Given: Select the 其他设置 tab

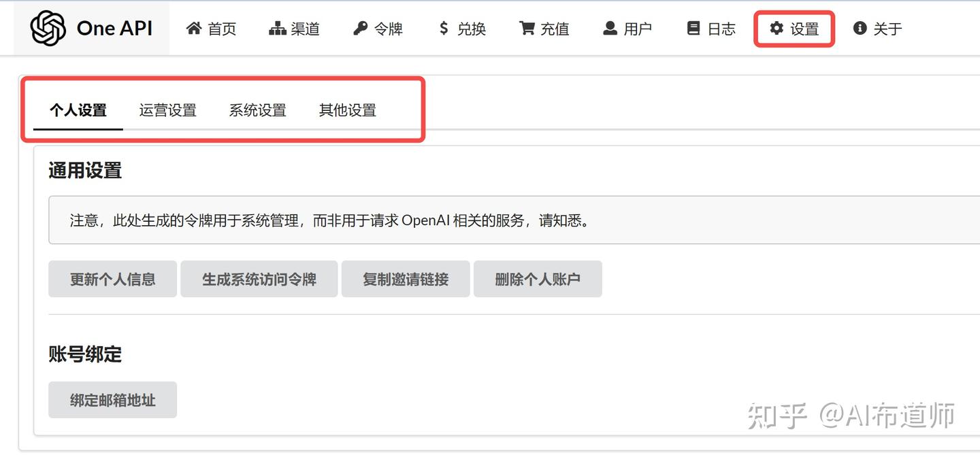Looking at the screenshot, I should [x=347, y=110].
